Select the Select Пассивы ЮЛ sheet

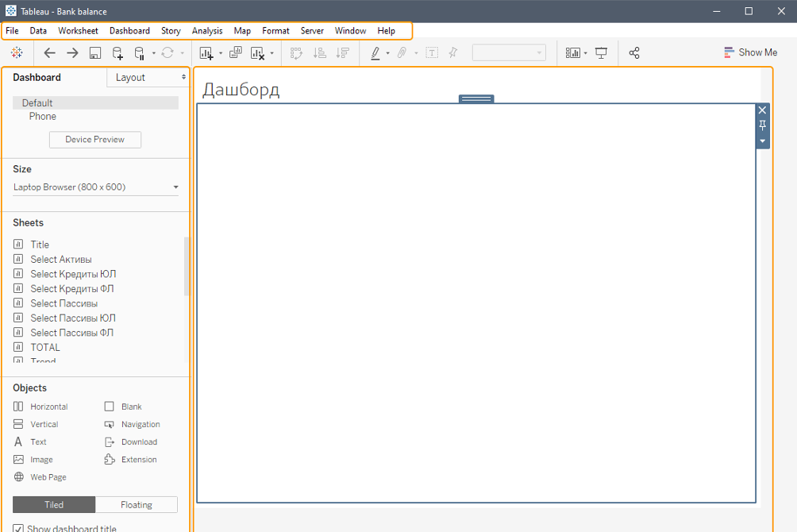click(73, 318)
